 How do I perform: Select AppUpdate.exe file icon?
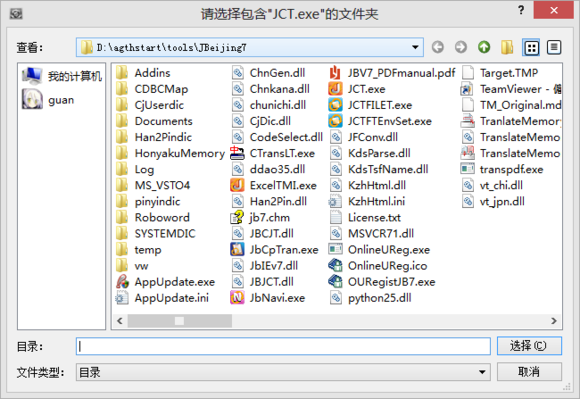pyautogui.click(x=122, y=282)
